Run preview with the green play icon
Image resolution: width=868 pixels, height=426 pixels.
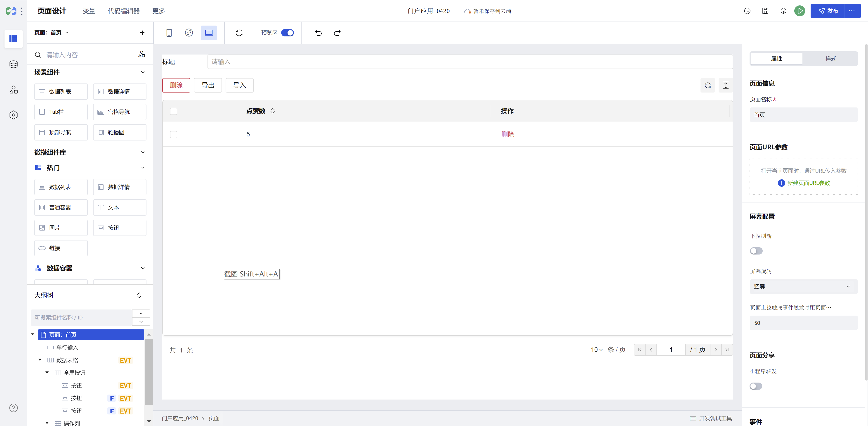[x=800, y=11]
